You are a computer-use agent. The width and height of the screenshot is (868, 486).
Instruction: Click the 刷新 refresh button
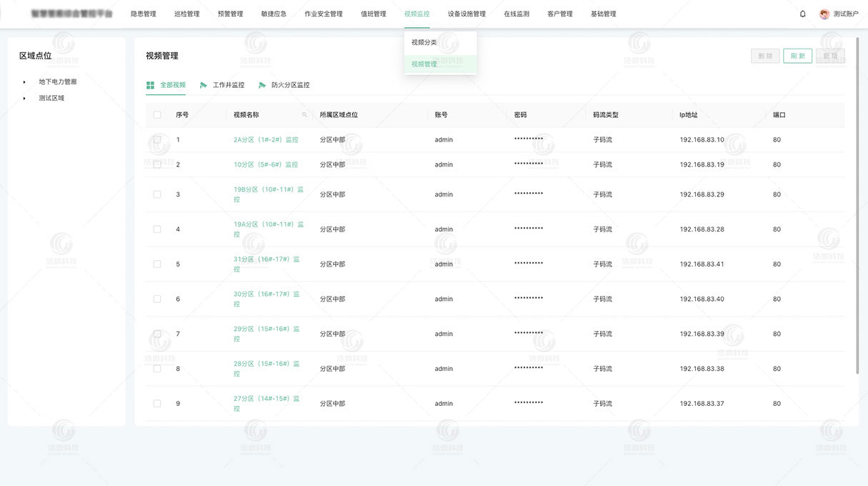point(797,55)
